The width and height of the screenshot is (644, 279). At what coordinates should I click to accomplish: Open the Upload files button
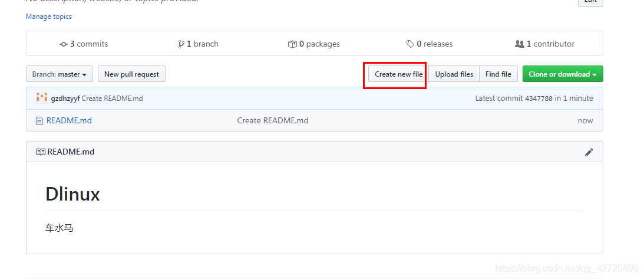tap(454, 74)
